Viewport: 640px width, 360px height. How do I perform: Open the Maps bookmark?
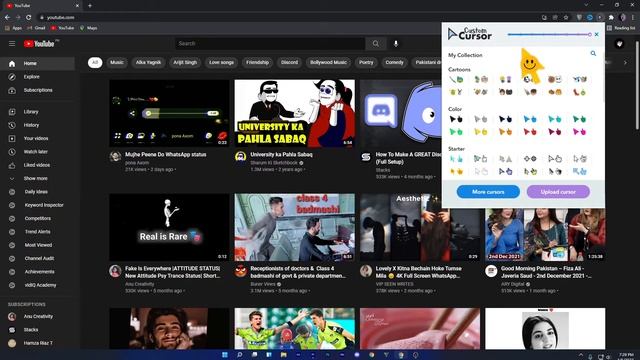[x=89, y=28]
